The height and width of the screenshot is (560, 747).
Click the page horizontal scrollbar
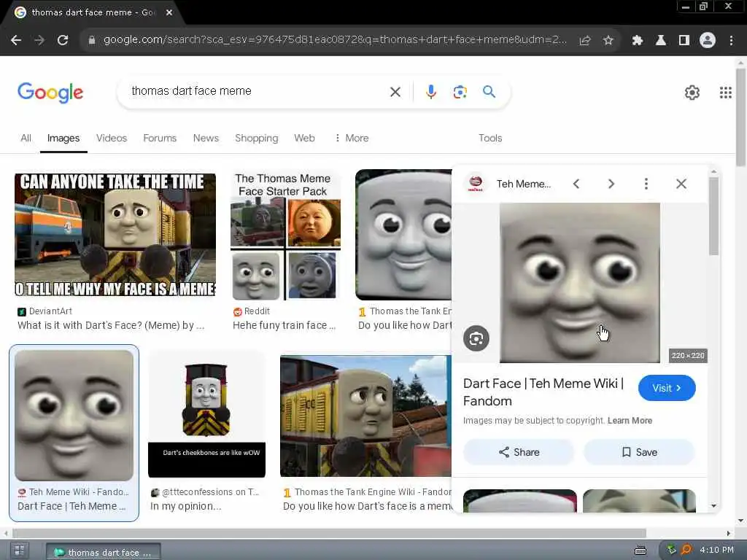[329, 533]
